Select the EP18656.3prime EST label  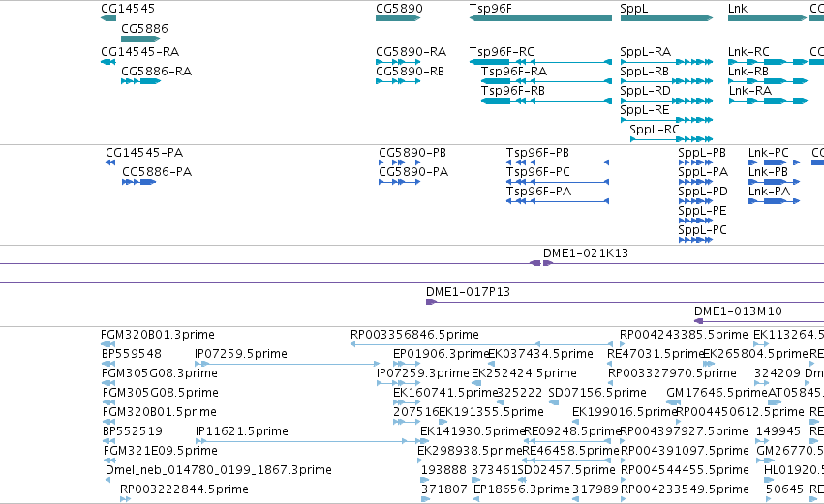(x=521, y=490)
